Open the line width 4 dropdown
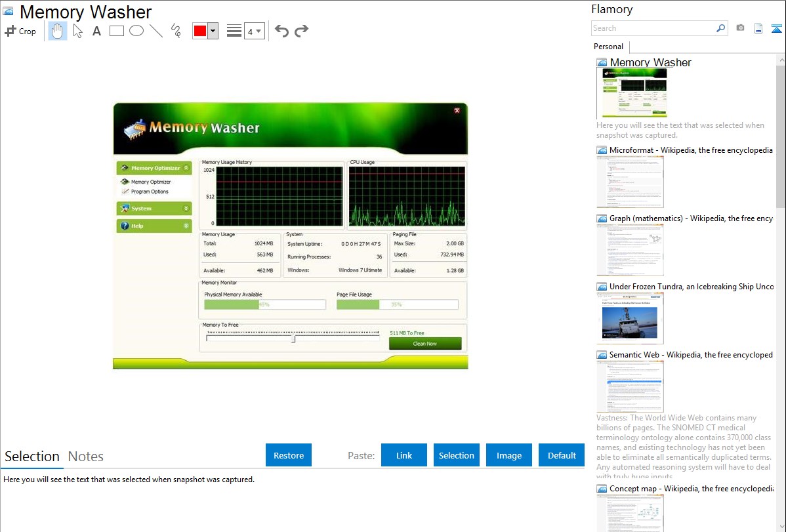This screenshot has width=786, height=532. (255, 31)
